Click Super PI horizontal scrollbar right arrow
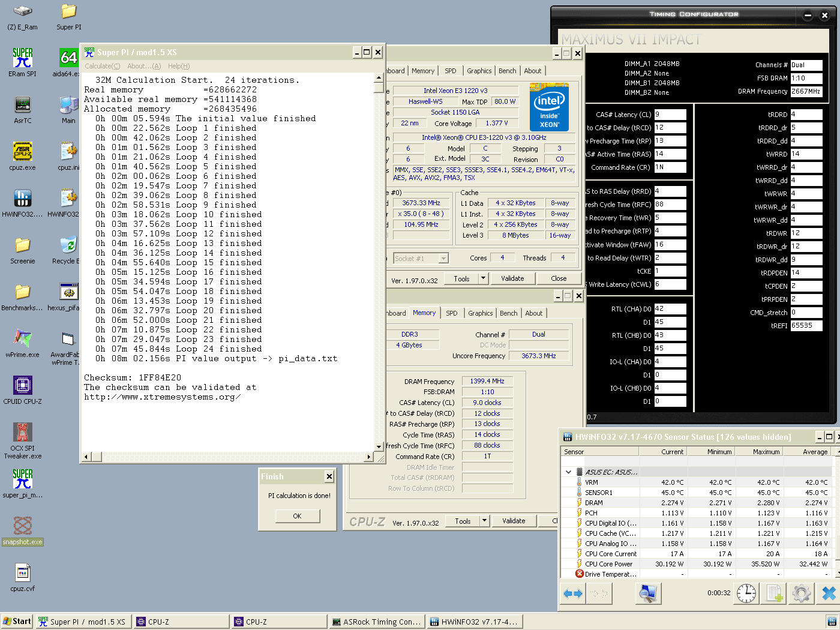840x630 pixels. click(369, 457)
